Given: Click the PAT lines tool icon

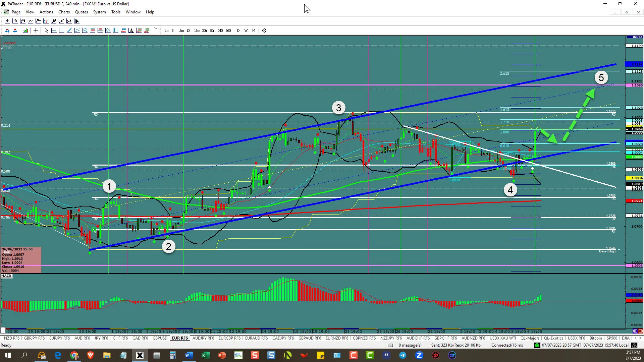Looking at the screenshot, I should click(x=139, y=31).
